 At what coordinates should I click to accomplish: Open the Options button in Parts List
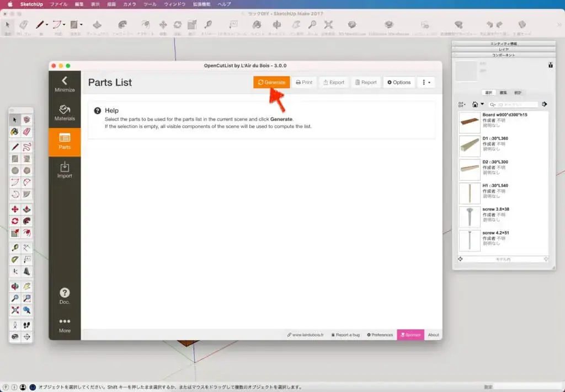[399, 82]
